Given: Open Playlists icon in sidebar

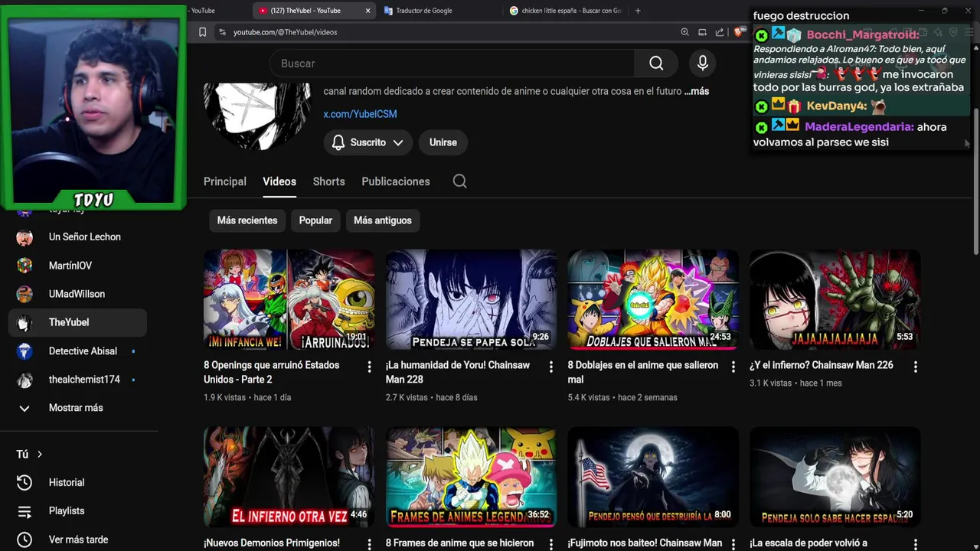Looking at the screenshot, I should 24,511.
